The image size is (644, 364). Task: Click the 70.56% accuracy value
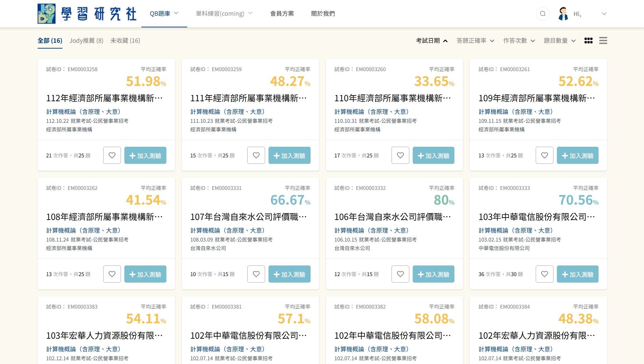[x=578, y=200]
